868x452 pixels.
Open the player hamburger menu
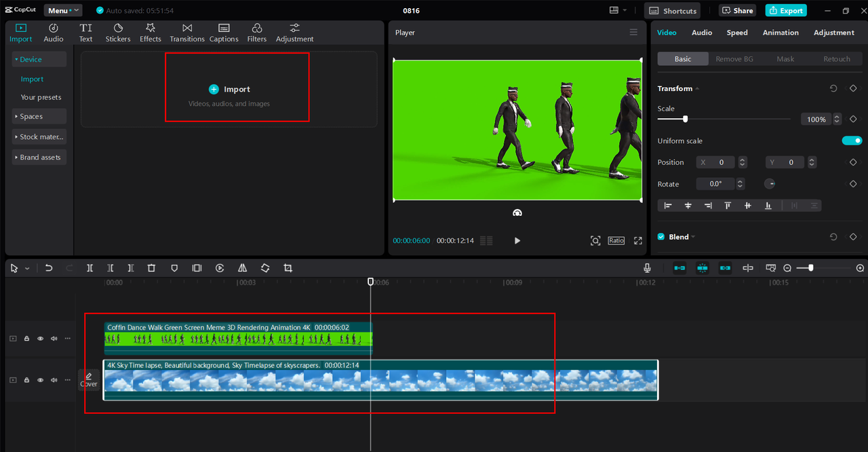(633, 33)
